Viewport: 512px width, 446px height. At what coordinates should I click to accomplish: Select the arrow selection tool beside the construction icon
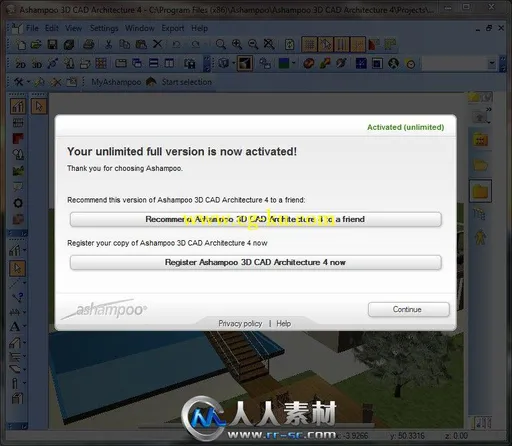(39, 106)
